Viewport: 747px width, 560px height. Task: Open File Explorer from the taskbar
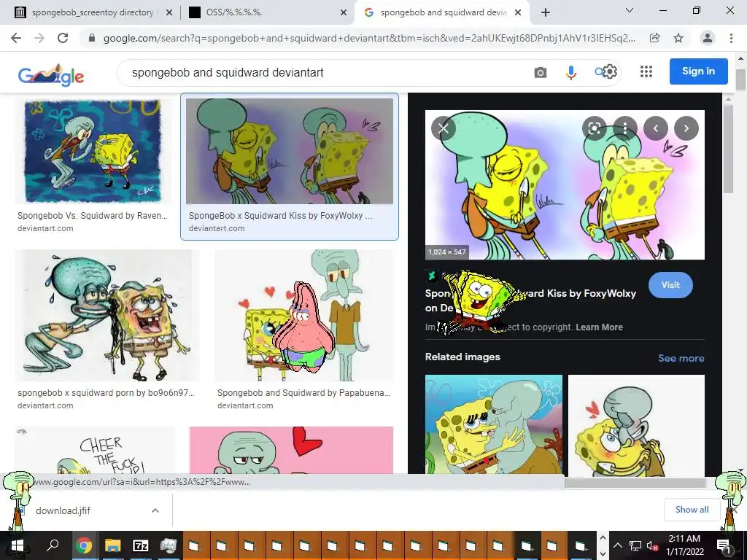pyautogui.click(x=113, y=545)
